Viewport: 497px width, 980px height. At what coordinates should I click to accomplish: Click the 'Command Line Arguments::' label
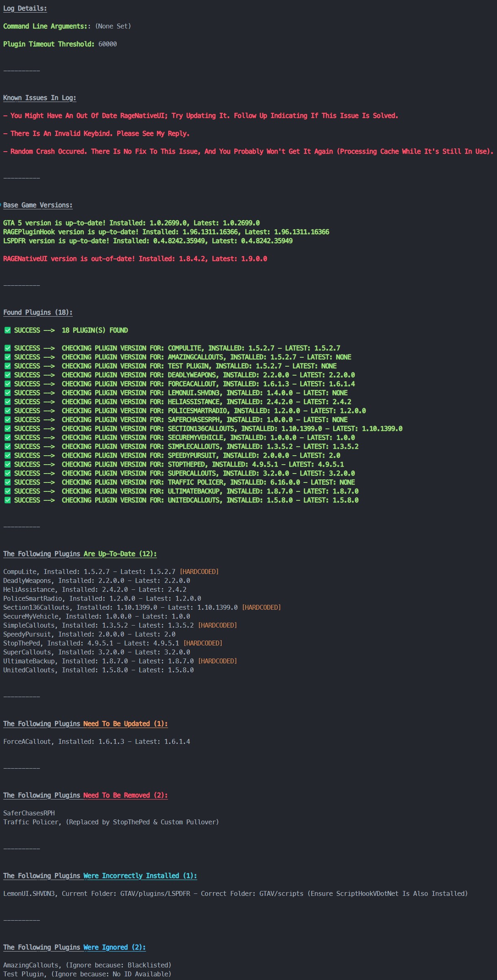tap(47, 26)
